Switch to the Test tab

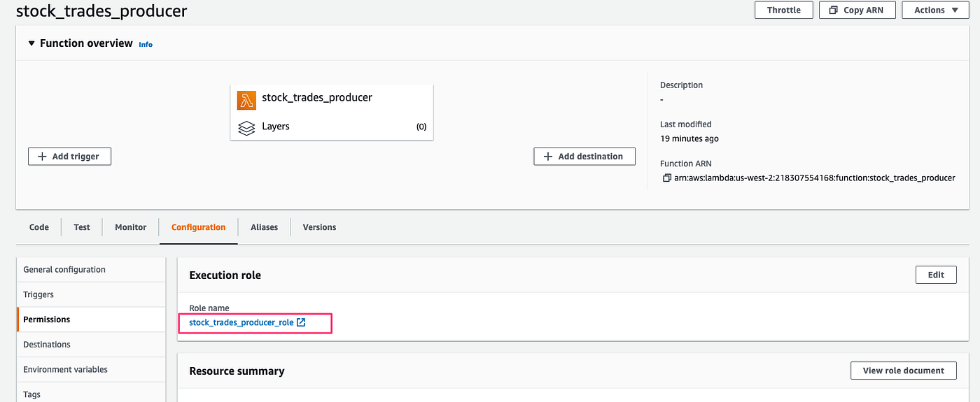click(x=82, y=227)
